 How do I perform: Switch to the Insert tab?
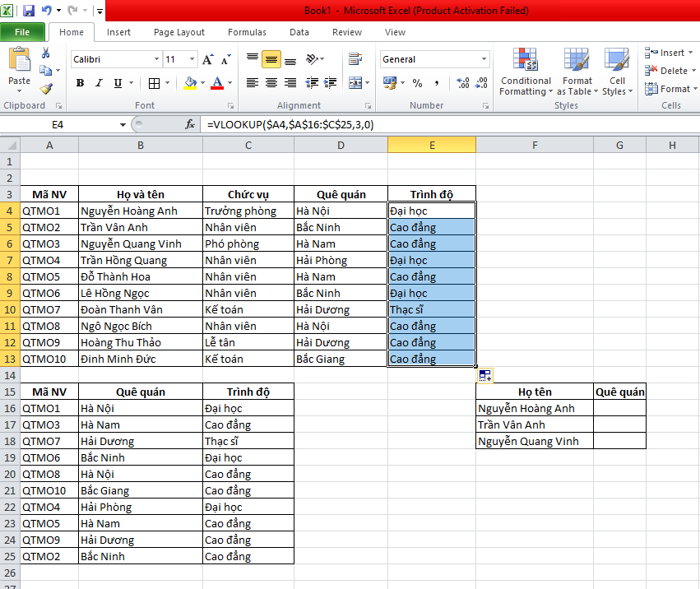point(118,32)
